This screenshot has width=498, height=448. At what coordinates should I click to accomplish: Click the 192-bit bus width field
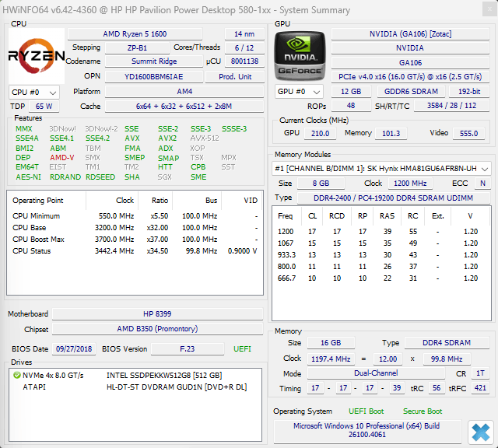tap(469, 92)
